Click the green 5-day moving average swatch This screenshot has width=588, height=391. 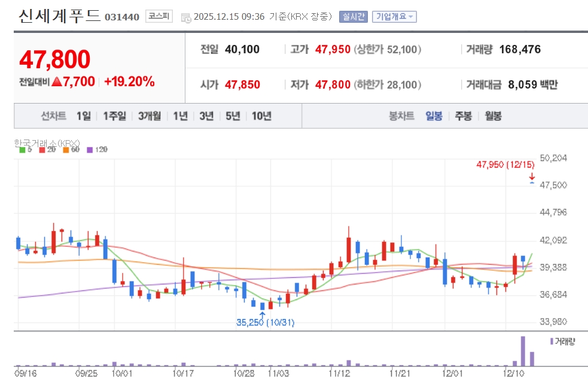[22, 150]
